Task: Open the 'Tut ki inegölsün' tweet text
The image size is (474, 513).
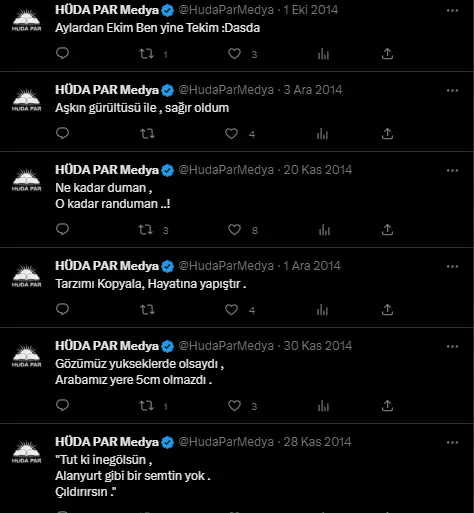Action: [133, 476]
